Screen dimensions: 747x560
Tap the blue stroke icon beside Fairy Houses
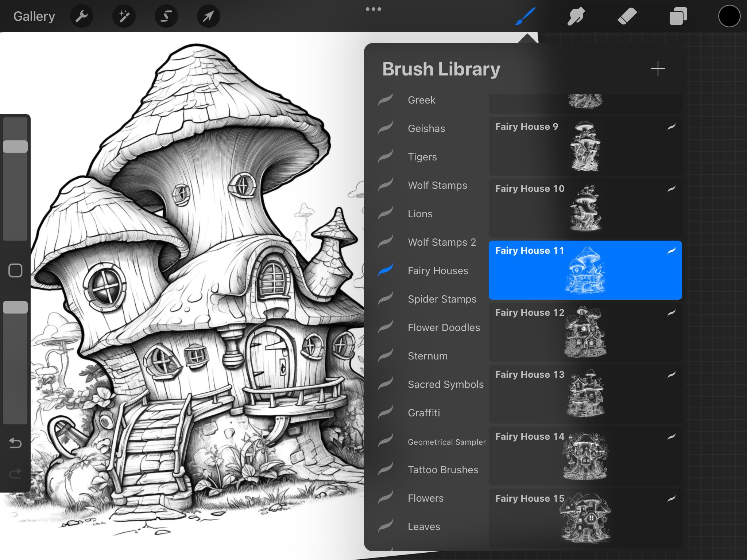[x=385, y=271]
